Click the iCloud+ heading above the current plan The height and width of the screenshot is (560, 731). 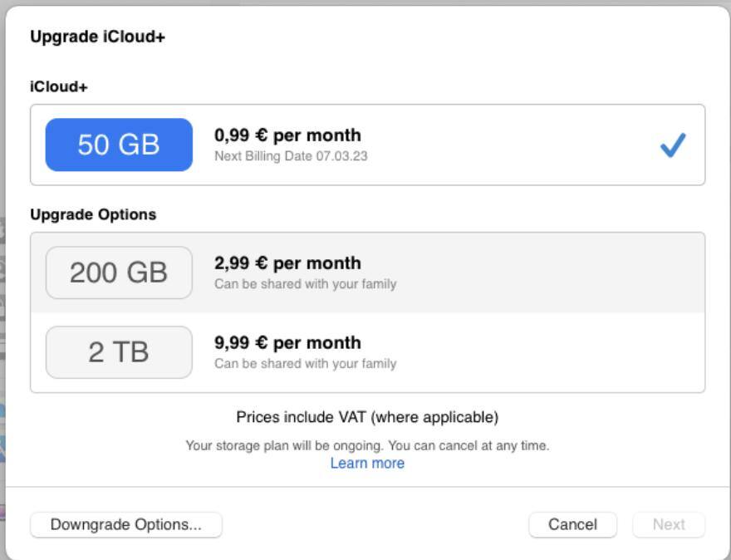[59, 86]
